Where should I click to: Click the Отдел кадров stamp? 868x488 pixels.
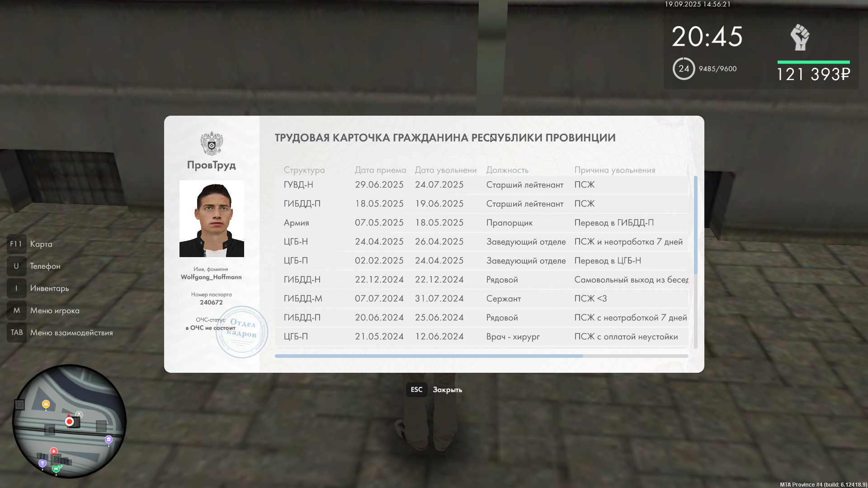[242, 332]
